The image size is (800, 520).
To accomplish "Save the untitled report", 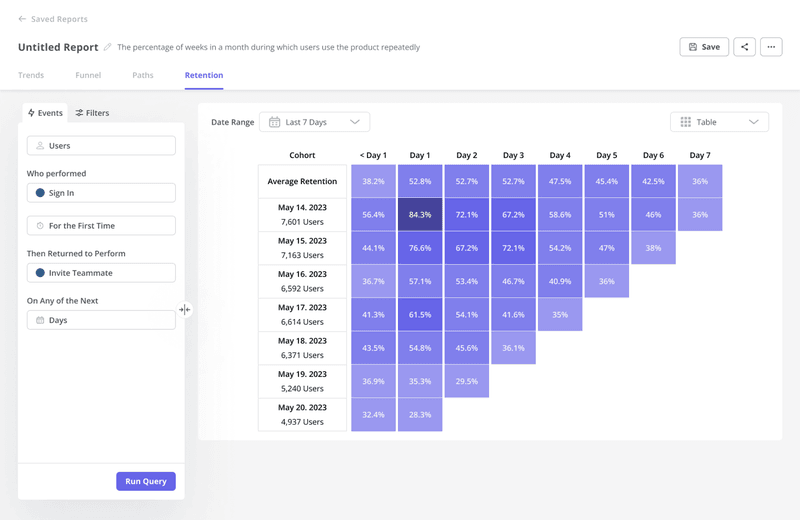I will [x=704, y=47].
